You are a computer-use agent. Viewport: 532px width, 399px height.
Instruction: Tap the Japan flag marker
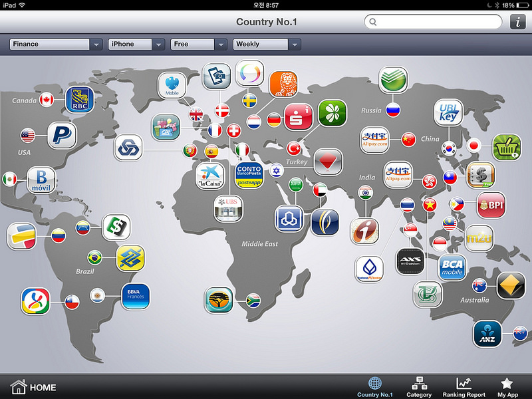coord(473,146)
